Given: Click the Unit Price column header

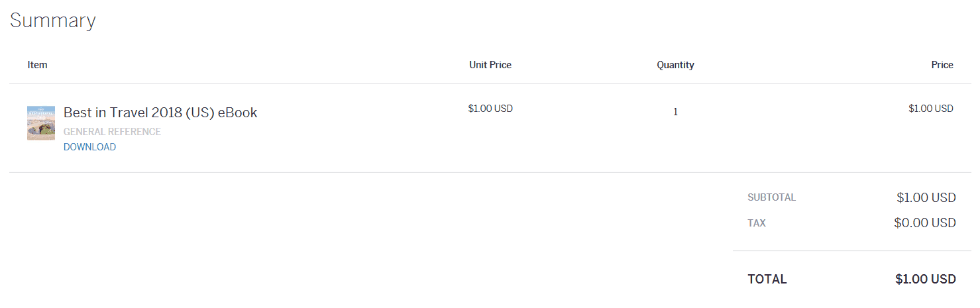Looking at the screenshot, I should (490, 65).
